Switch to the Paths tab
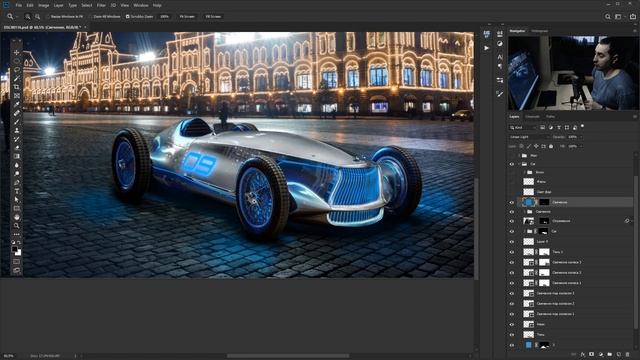Screen dimensions: 640x360 [550, 117]
